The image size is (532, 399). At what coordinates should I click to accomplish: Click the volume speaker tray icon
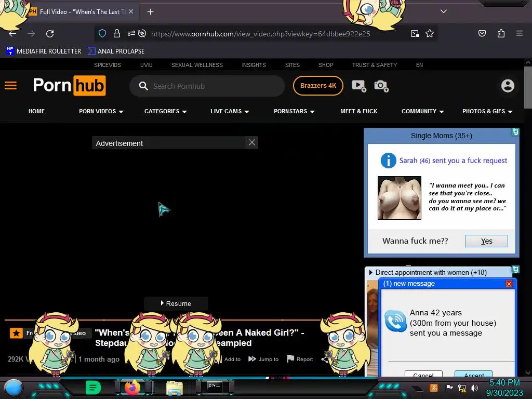(474, 388)
